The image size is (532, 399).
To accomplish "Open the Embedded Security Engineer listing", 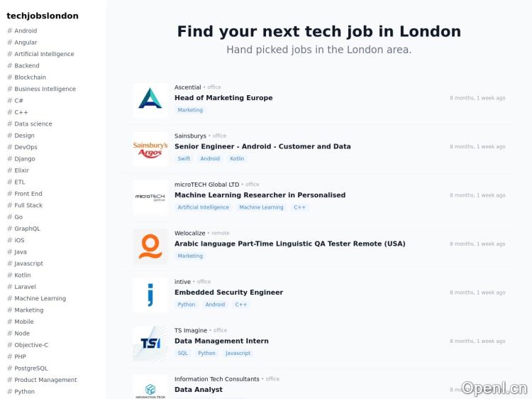I will pos(228,293).
